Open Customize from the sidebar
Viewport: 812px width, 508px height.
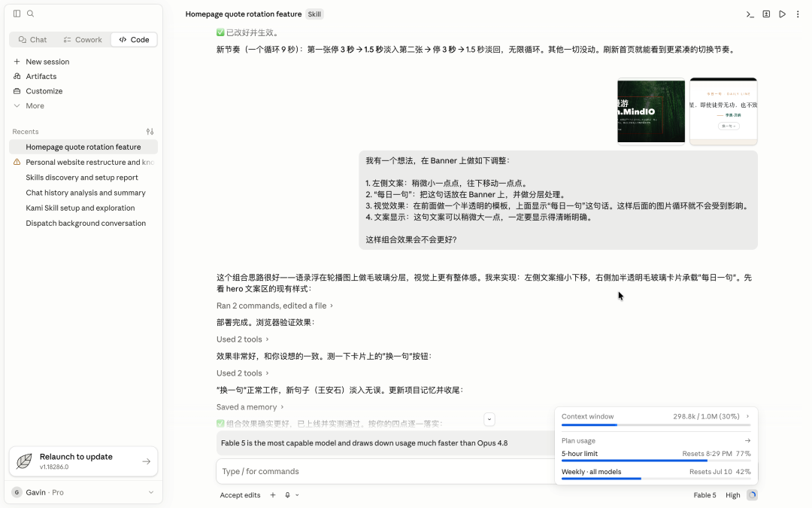pos(83,91)
